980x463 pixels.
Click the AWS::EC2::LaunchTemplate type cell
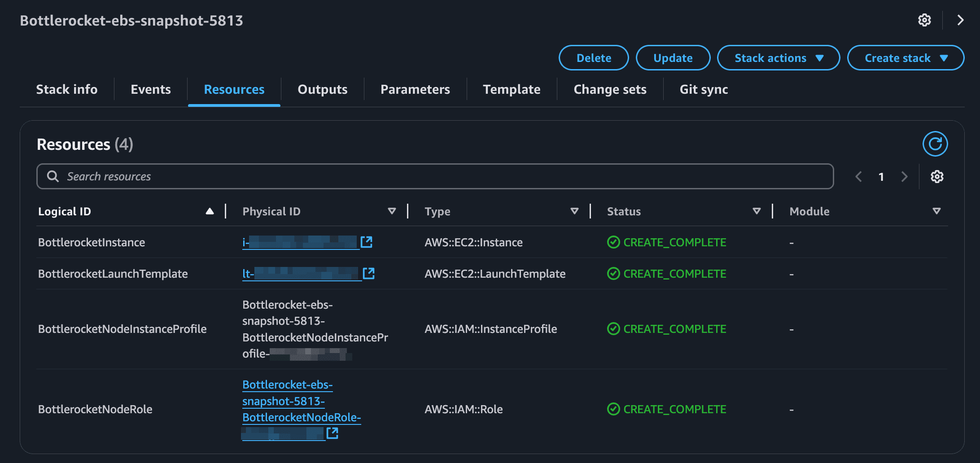pos(495,274)
